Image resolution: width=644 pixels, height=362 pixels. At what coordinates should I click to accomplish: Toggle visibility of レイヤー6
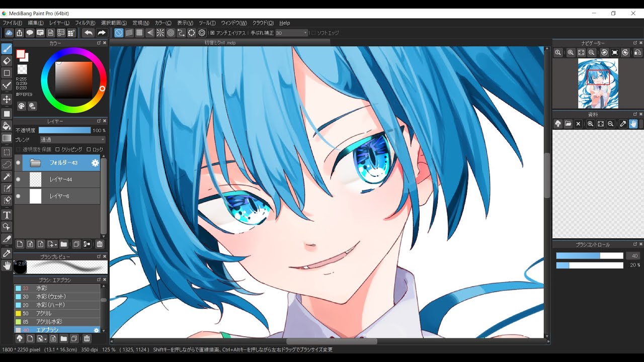point(18,196)
